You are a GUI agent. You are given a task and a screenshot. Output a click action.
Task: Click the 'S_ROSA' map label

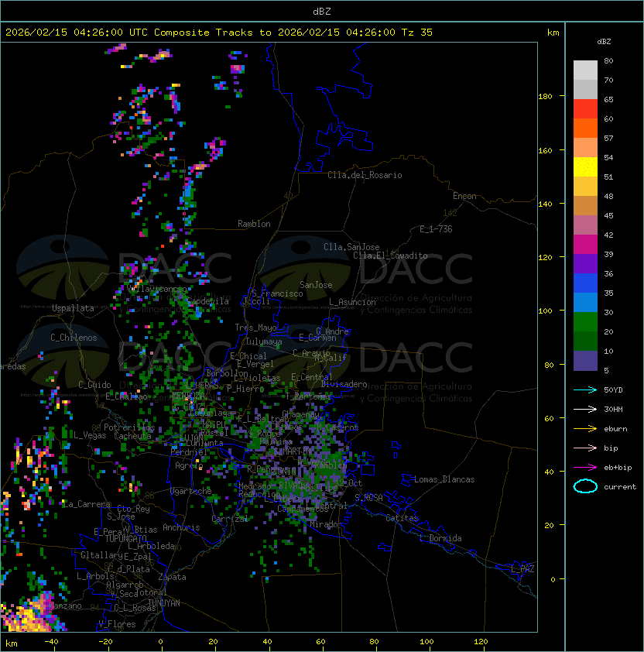[x=368, y=497]
